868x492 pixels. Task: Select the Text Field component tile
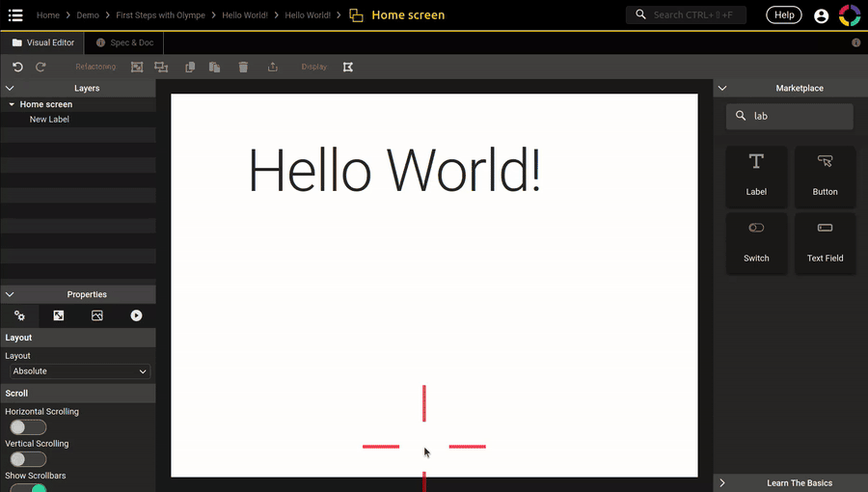tap(825, 242)
